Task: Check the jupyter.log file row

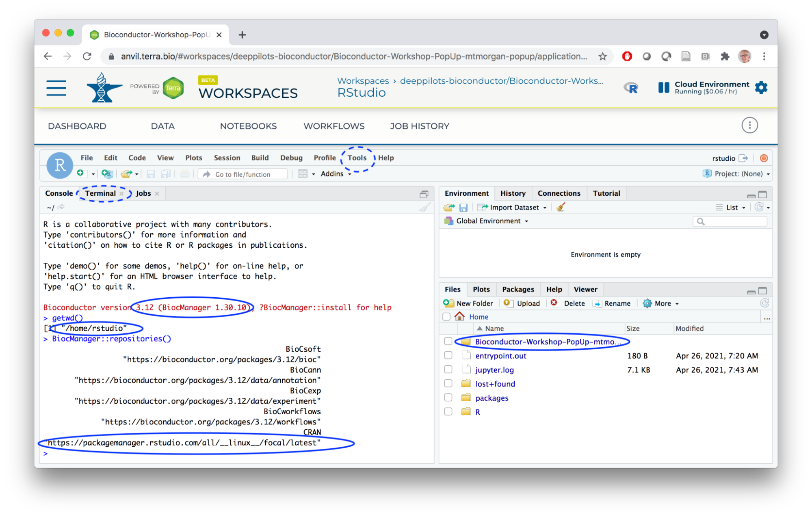Action: pyautogui.click(x=448, y=370)
